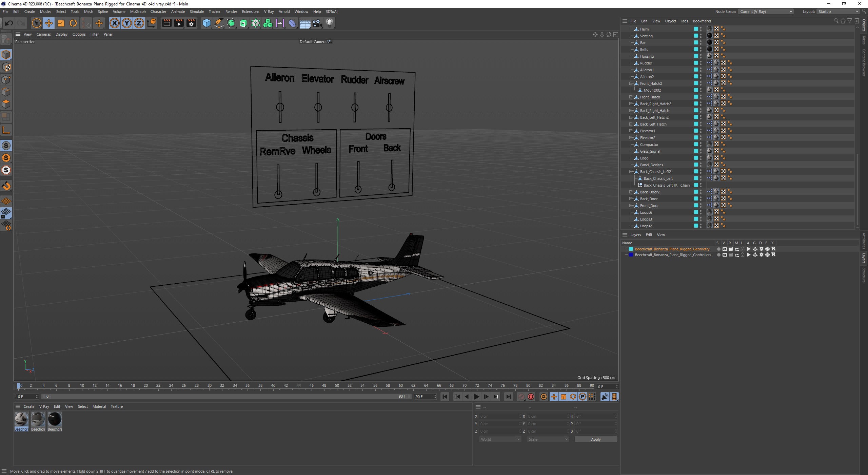Open the Scale mode dropdown
The width and height of the screenshot is (868, 475).
[548, 439]
